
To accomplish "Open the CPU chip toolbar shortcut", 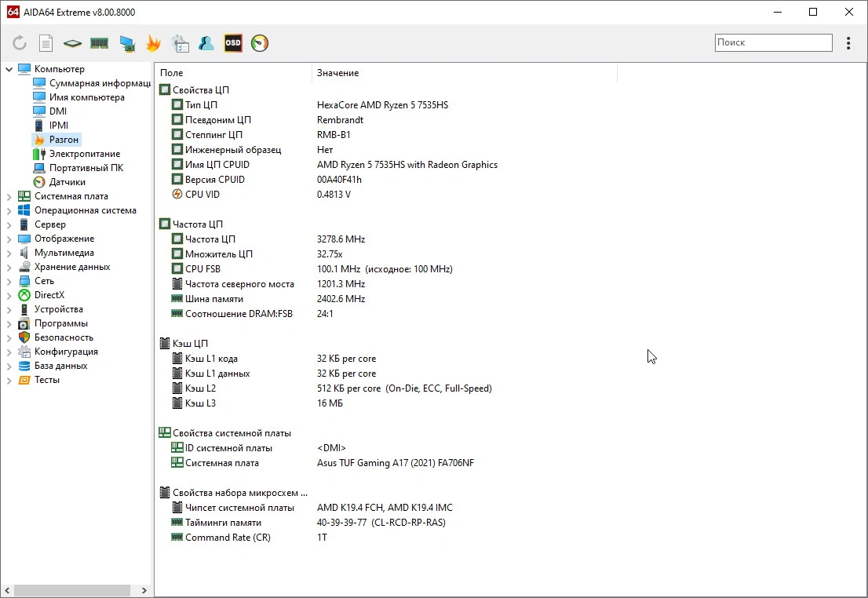I will 72,43.
